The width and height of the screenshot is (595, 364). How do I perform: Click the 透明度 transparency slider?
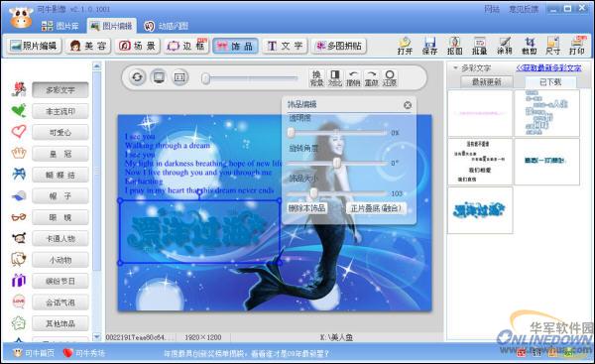(x=337, y=133)
